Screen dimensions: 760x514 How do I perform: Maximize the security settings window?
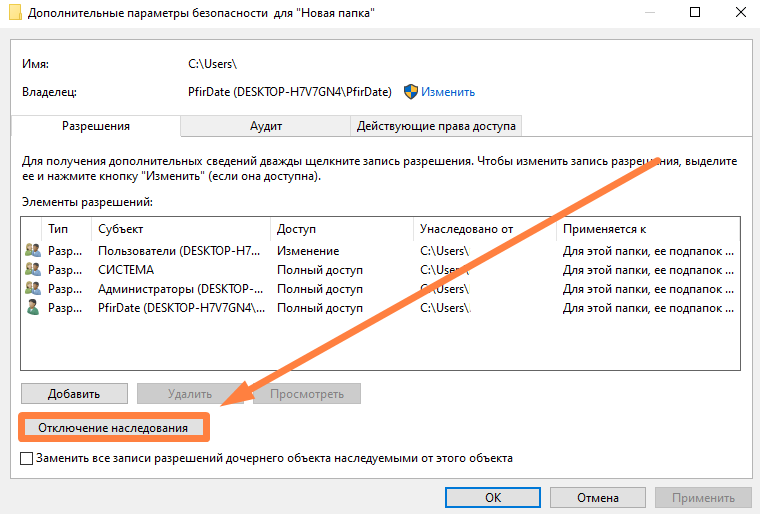(694, 12)
